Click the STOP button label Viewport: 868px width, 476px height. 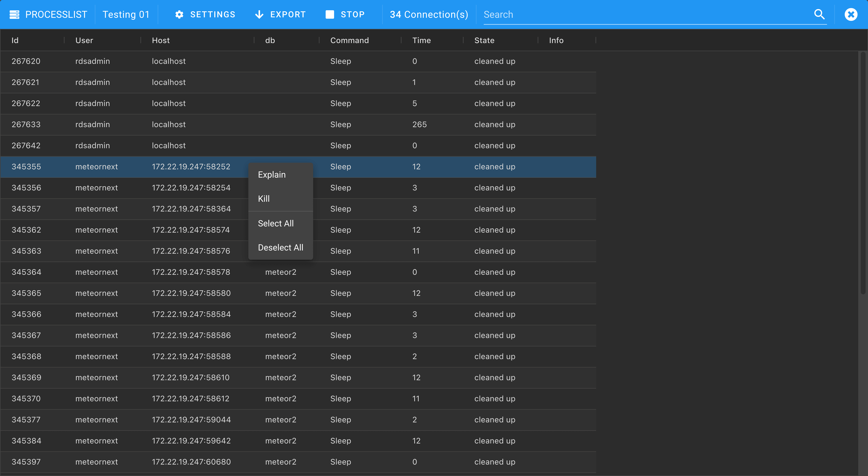click(x=352, y=14)
